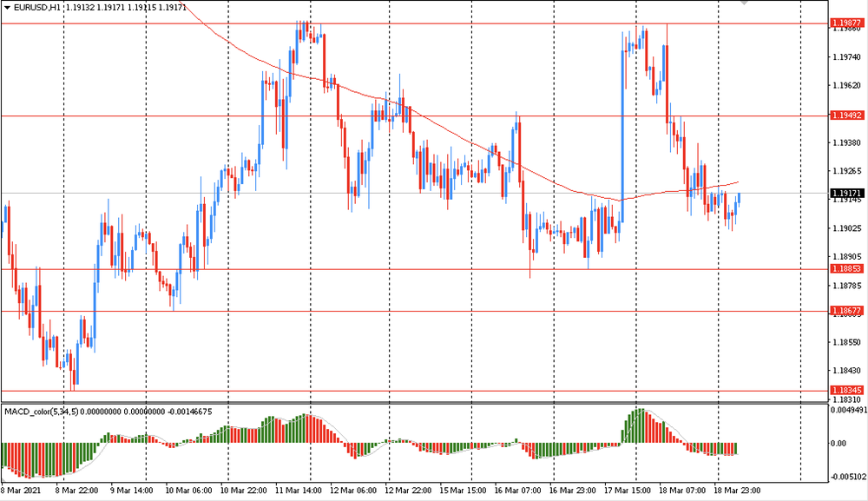The height and width of the screenshot is (501, 868).
Task: Click the 12 Mar 22:00 time label
Action: 408,491
